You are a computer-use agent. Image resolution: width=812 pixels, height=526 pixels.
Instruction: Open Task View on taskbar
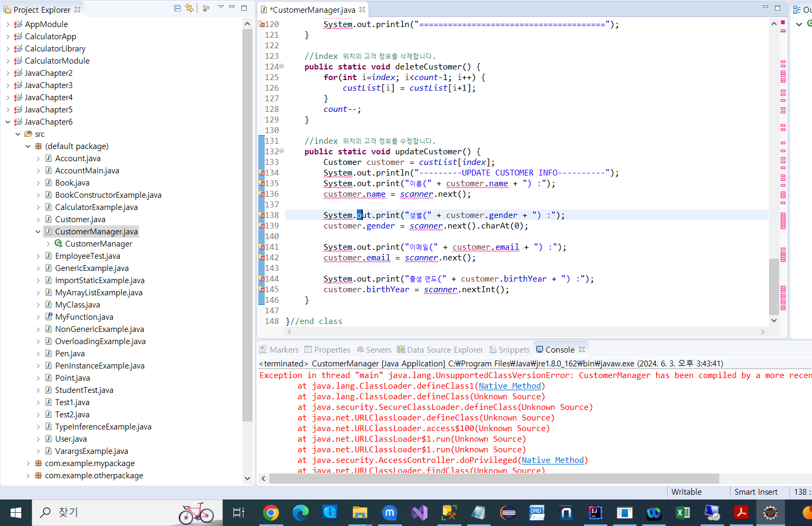[x=239, y=513]
